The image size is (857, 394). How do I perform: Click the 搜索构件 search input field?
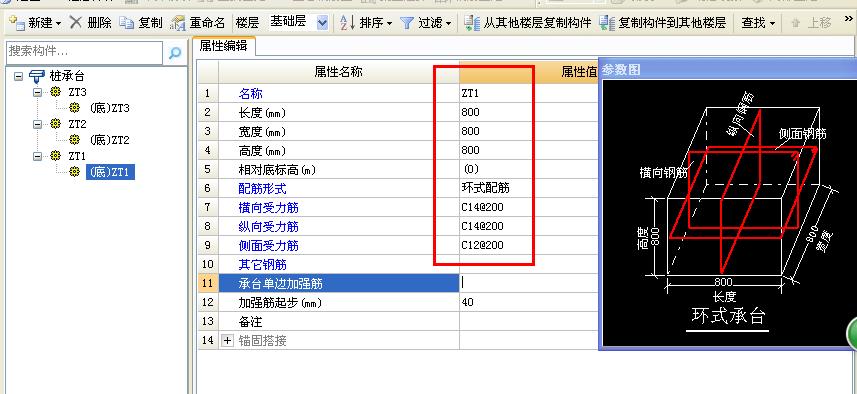pos(85,52)
